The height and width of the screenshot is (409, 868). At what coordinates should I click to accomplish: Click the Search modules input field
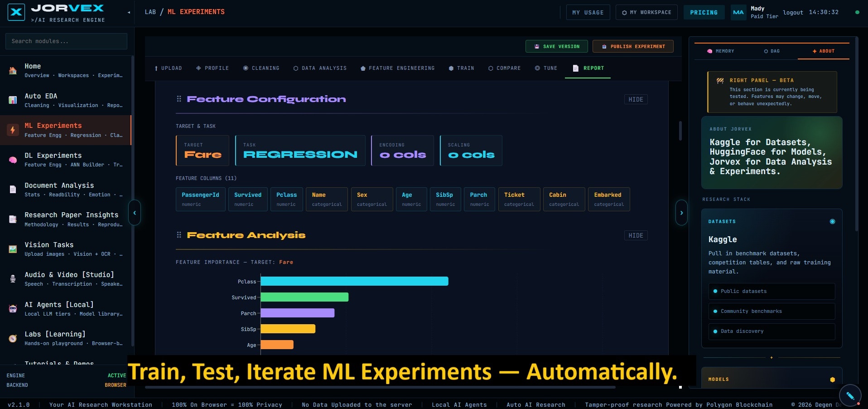(66, 41)
